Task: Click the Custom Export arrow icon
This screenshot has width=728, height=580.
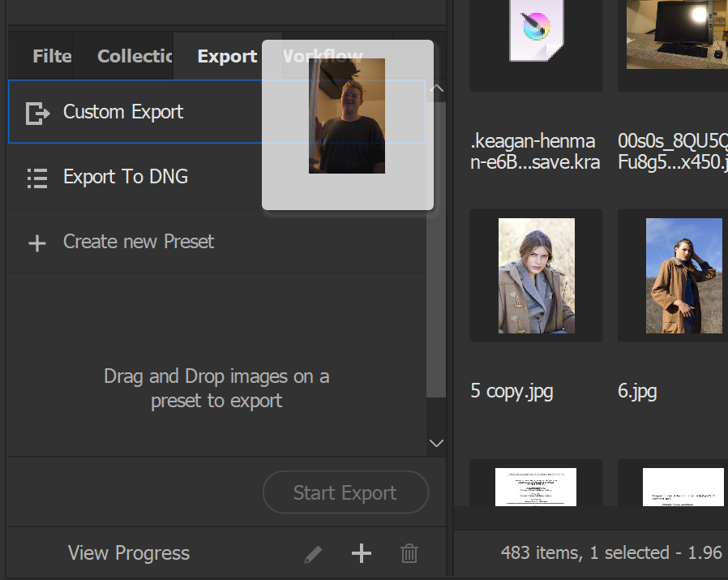Action: coord(37,114)
